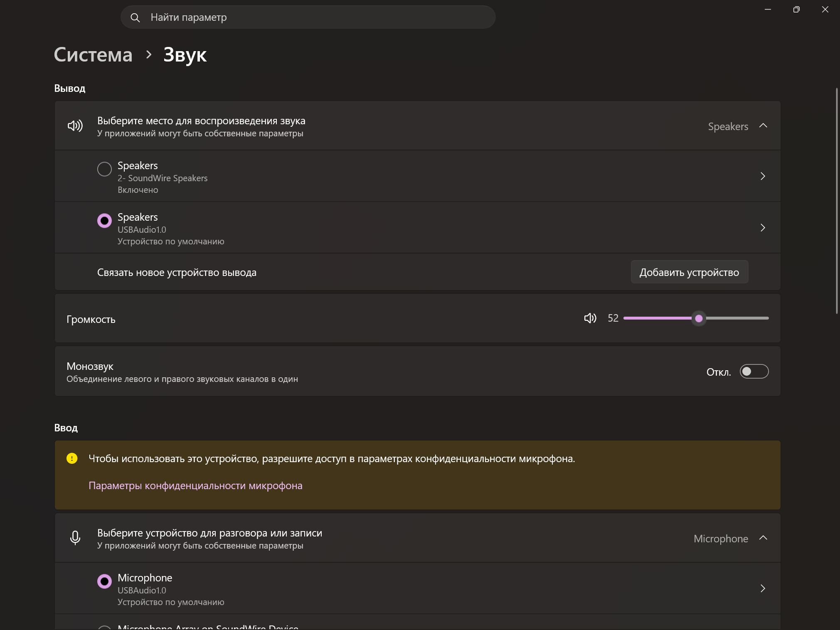
Task: Click the microphone icon in input header
Action: 75,538
